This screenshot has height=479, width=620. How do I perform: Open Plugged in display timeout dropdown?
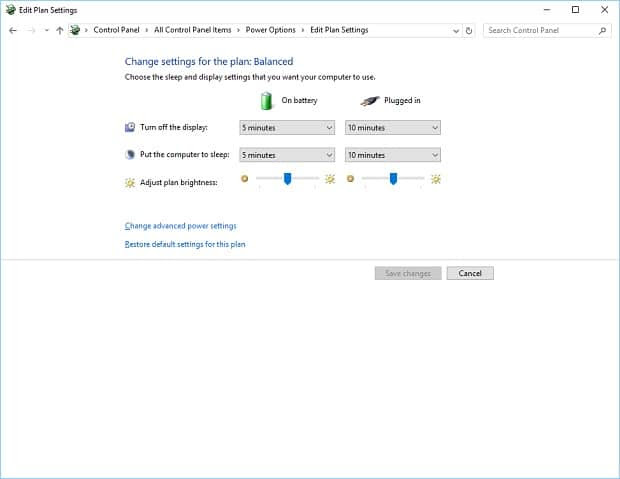click(393, 128)
